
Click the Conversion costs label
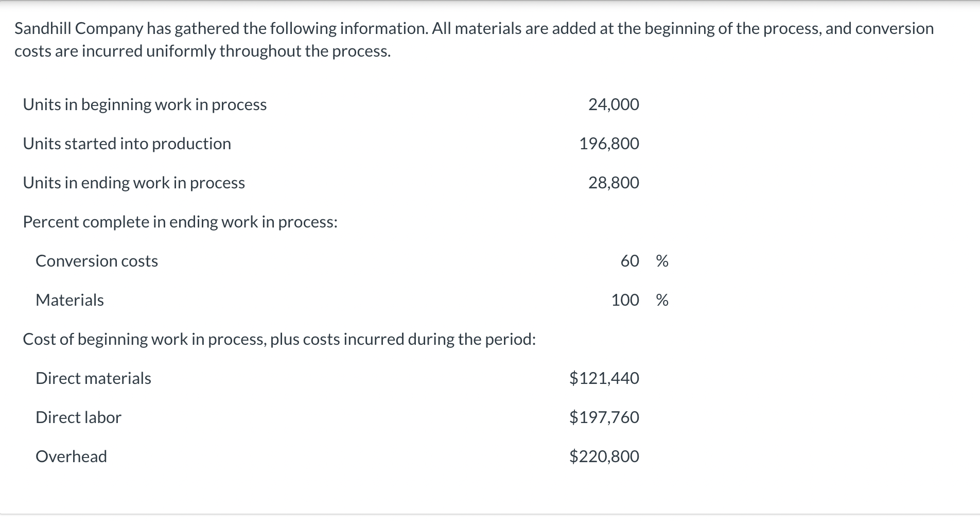[x=97, y=261]
